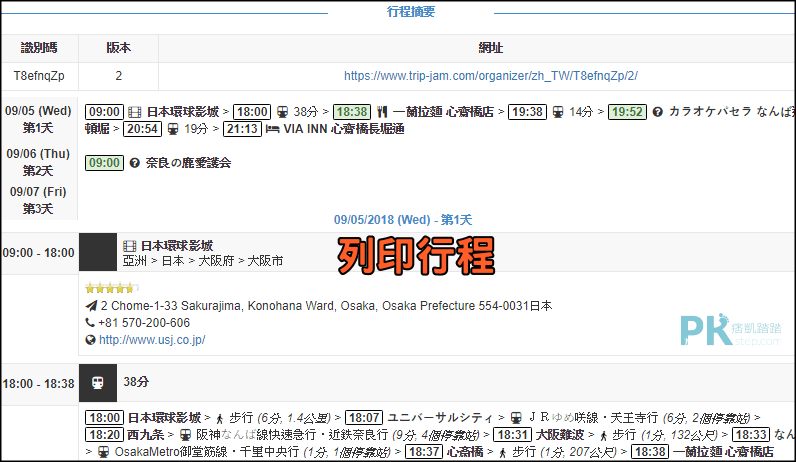Click the 18:38 box before final 一蘭拉麵 心齋橋店

point(650,452)
